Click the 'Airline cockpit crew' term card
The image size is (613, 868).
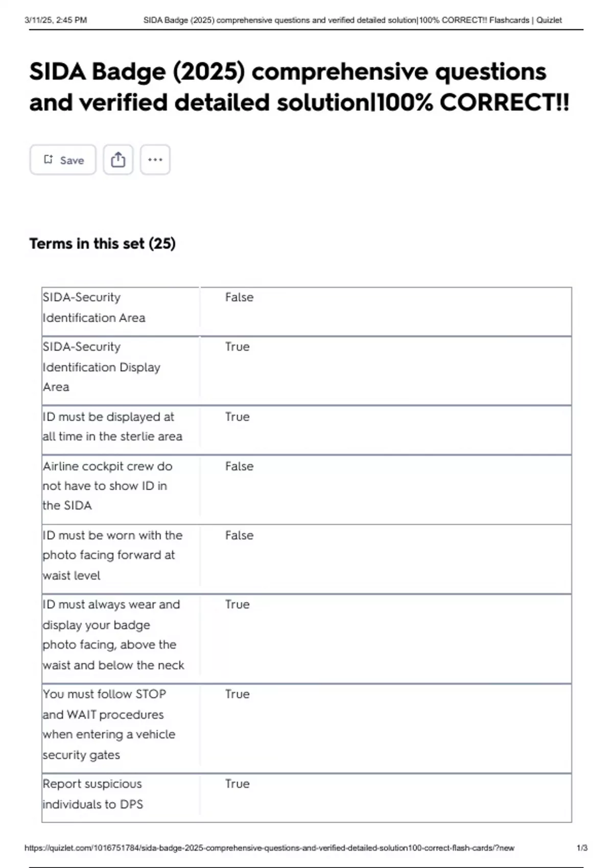pos(107,486)
